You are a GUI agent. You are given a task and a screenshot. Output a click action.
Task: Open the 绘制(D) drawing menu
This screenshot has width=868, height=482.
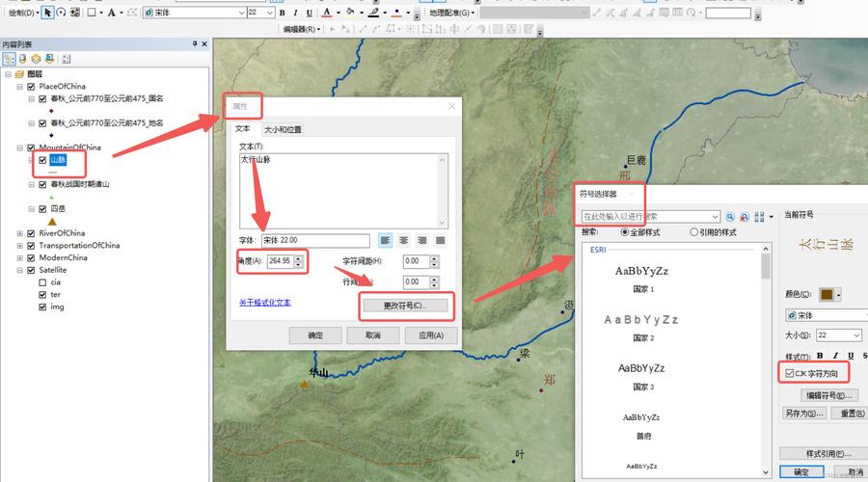tap(23, 13)
